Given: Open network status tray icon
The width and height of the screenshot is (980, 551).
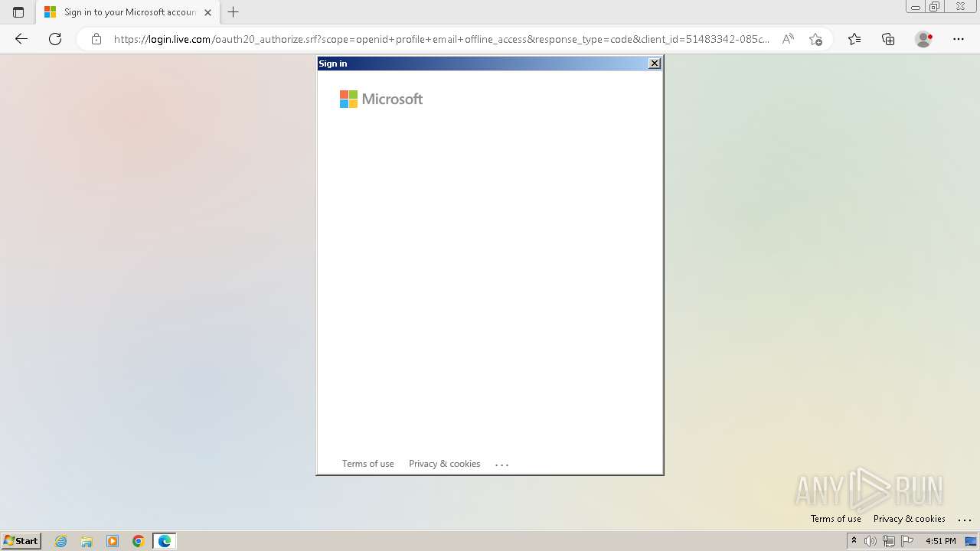Looking at the screenshot, I should click(x=889, y=541).
